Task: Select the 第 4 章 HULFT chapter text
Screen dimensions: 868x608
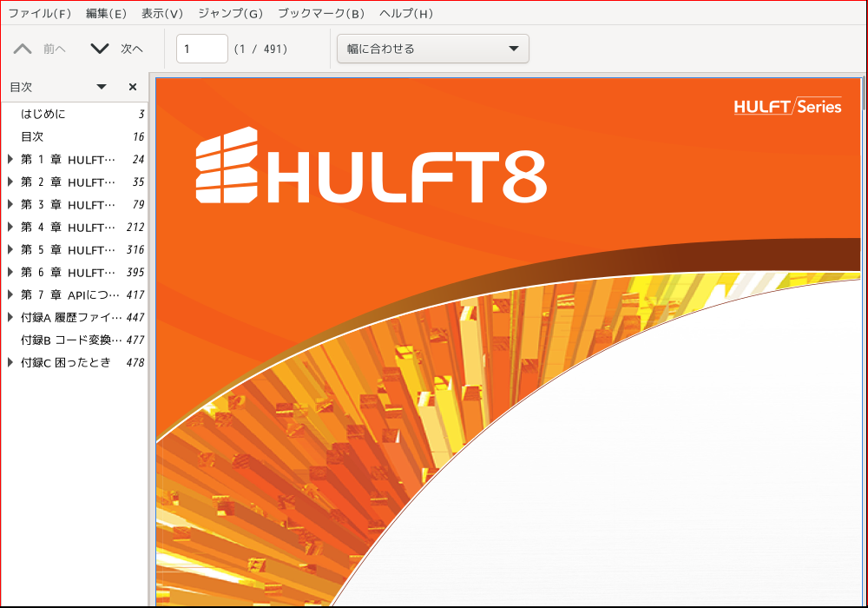Action: tap(68, 227)
